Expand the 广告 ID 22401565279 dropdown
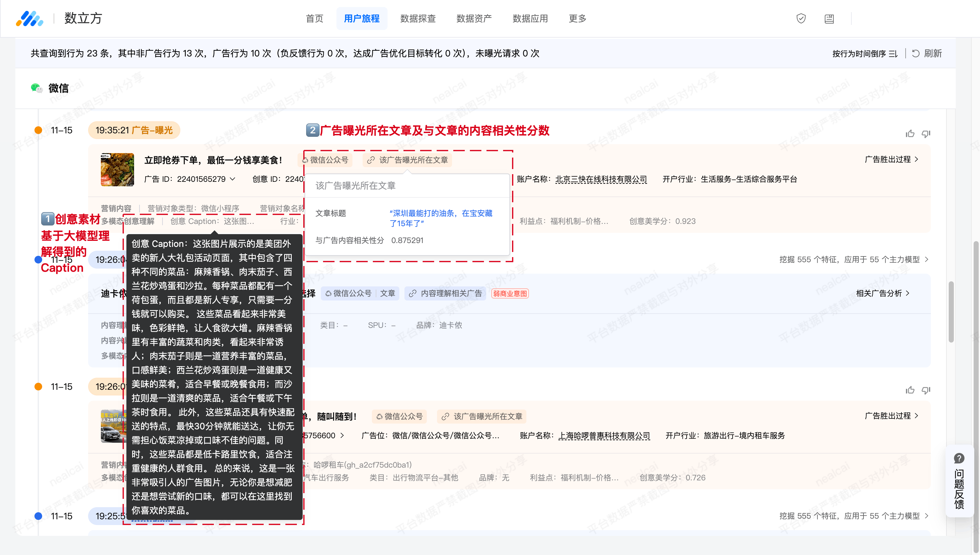Image resolution: width=980 pixels, height=555 pixels. (233, 179)
